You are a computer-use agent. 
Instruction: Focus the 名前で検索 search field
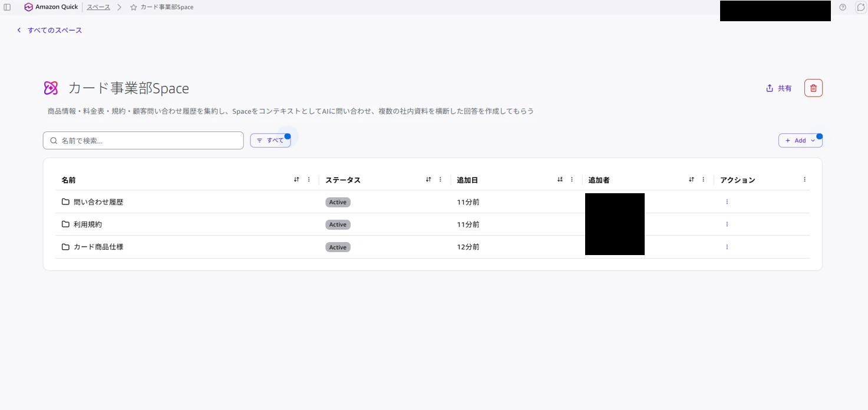tap(143, 140)
